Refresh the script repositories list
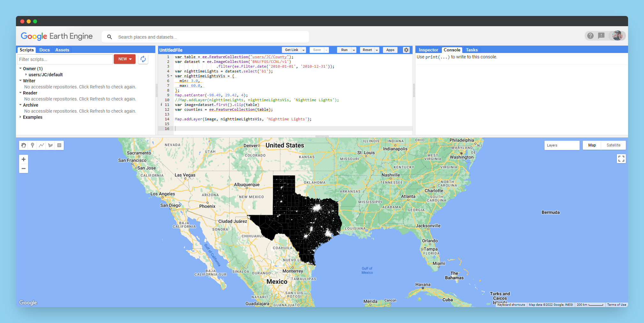The image size is (644, 323). (143, 59)
